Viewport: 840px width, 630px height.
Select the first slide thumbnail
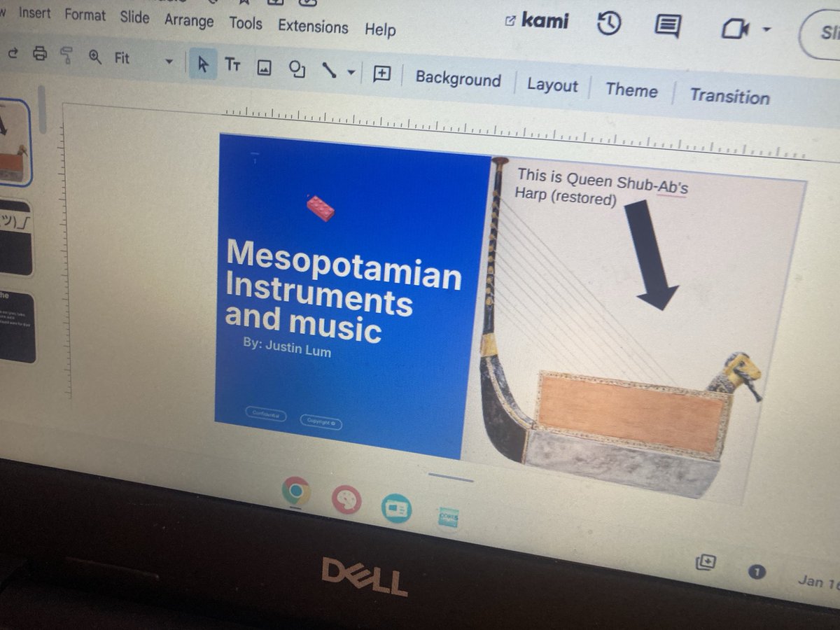pos(13,142)
